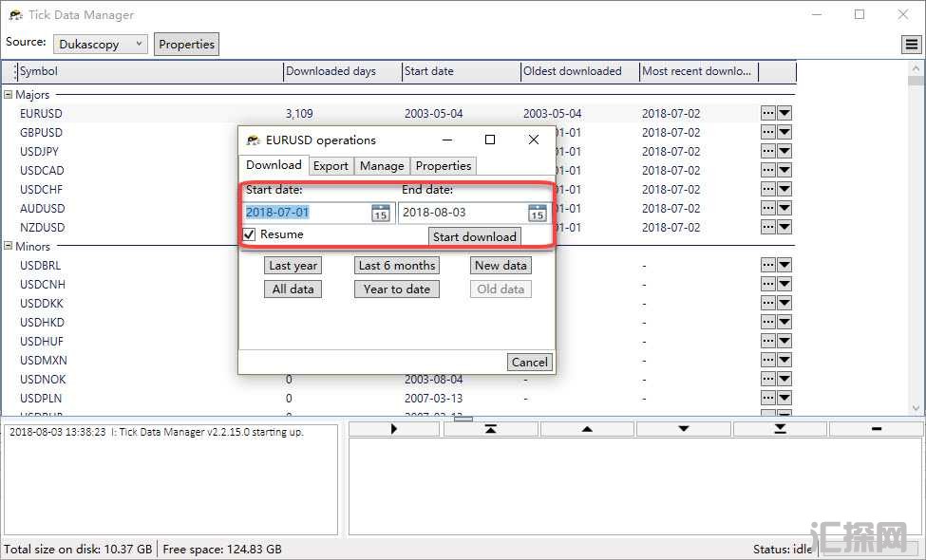926x560 pixels.
Task: Click the End date input field
Action: 461,213
